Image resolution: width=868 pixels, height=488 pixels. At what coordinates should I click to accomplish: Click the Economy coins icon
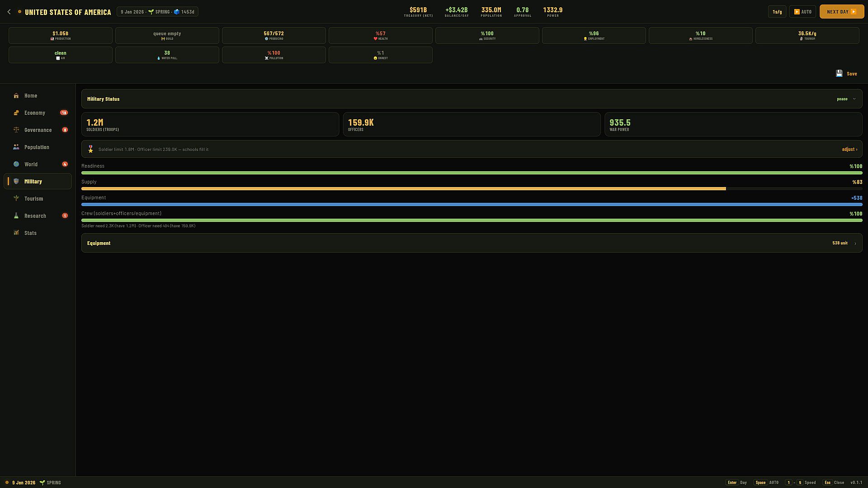click(16, 113)
